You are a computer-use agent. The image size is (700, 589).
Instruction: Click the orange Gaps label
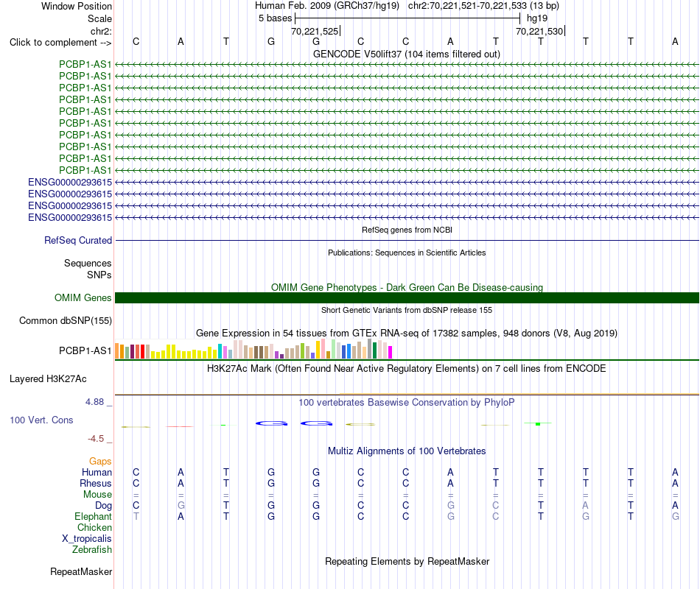pos(100,461)
